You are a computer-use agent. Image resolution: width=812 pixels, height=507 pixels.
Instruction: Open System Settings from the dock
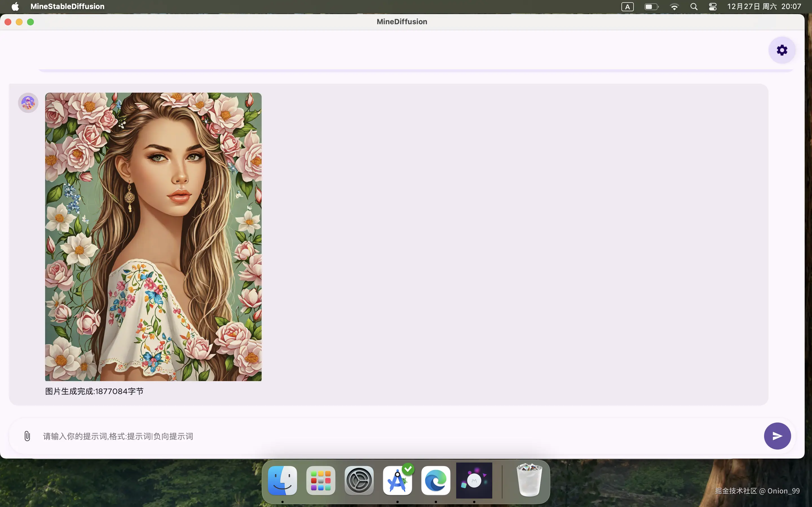(359, 481)
